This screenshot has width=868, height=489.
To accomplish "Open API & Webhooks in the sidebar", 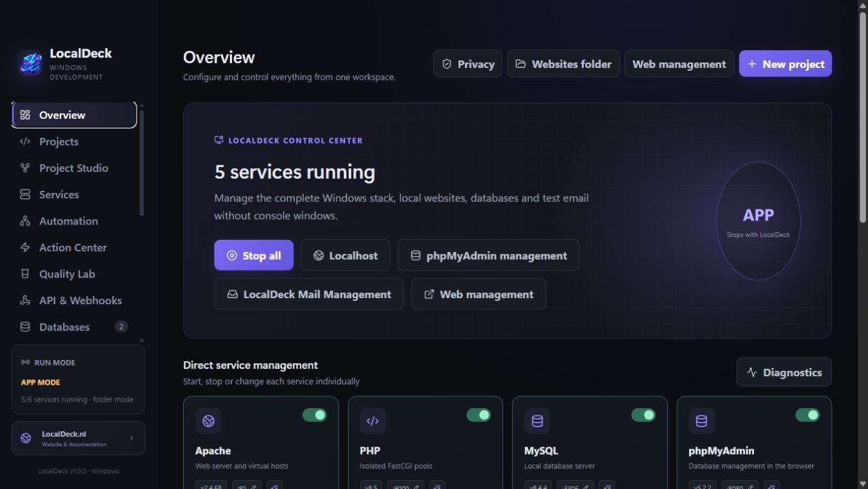I will point(74,300).
